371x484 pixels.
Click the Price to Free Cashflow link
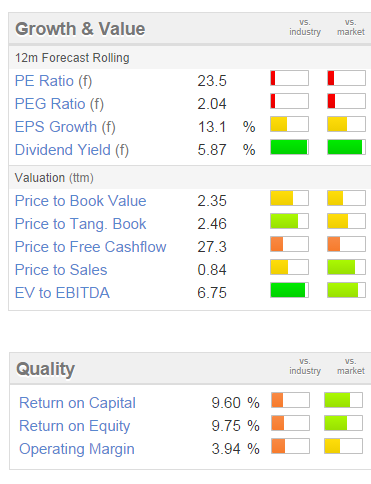click(x=91, y=247)
